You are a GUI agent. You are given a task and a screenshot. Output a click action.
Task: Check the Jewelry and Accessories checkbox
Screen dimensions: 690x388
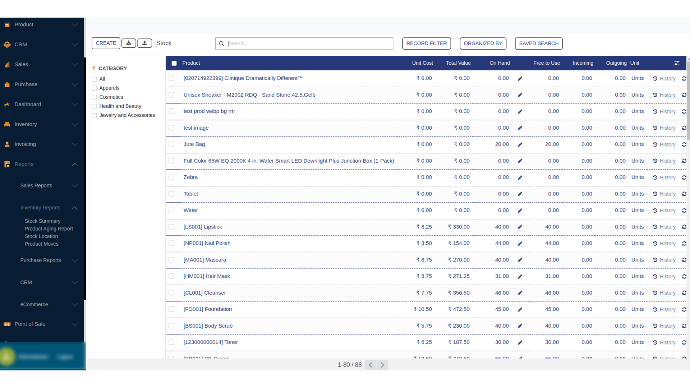[x=94, y=115]
